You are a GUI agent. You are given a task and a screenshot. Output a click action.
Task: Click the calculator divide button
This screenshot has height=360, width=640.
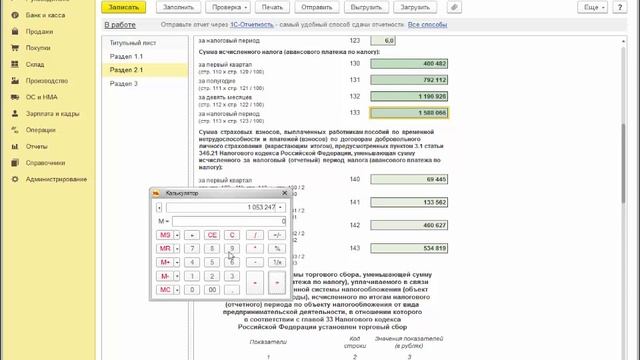coord(255,235)
